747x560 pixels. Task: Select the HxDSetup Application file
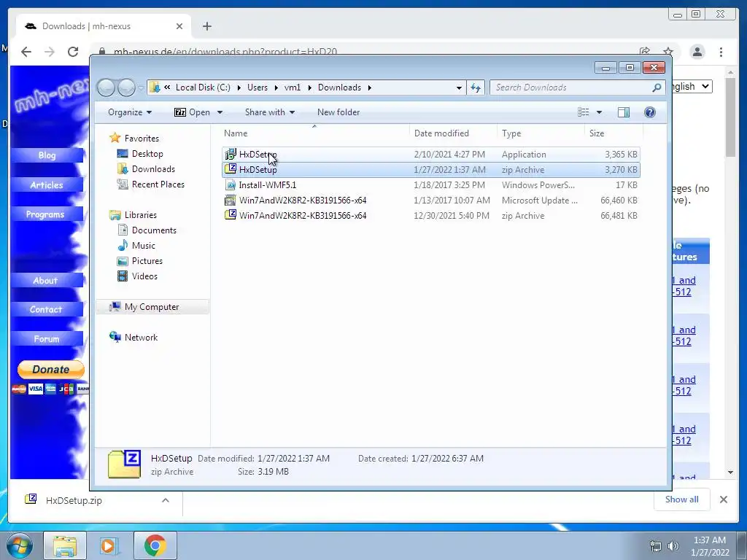point(430,155)
